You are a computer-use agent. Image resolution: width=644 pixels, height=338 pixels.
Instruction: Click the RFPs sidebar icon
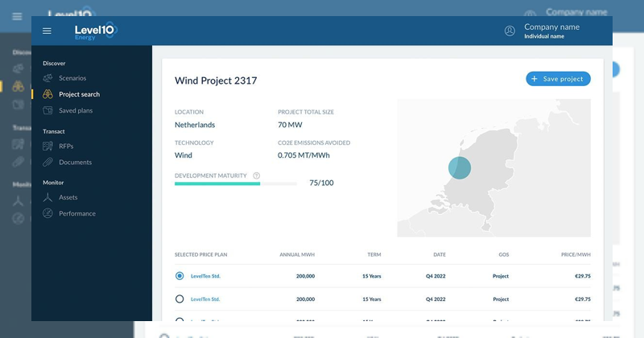pos(48,146)
